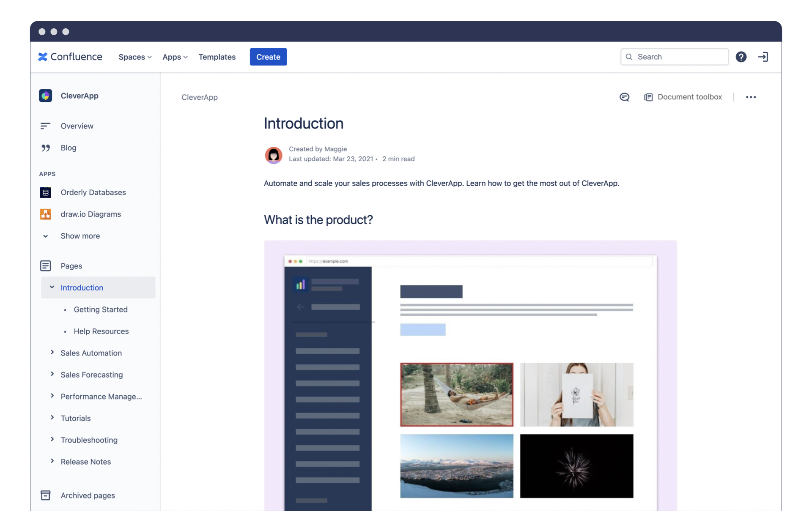This screenshot has width=812, height=531.
Task: Click the Show more label
Action: point(80,236)
